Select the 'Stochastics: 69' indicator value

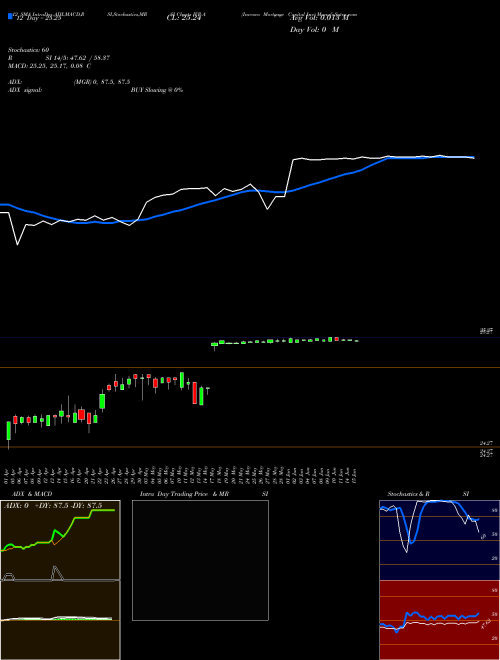click(x=29, y=50)
